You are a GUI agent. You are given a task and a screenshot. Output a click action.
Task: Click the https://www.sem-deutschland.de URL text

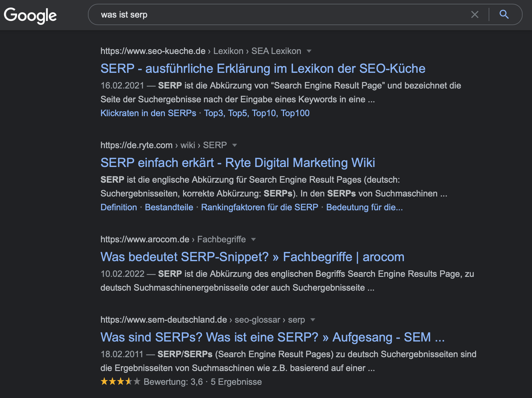(x=164, y=320)
